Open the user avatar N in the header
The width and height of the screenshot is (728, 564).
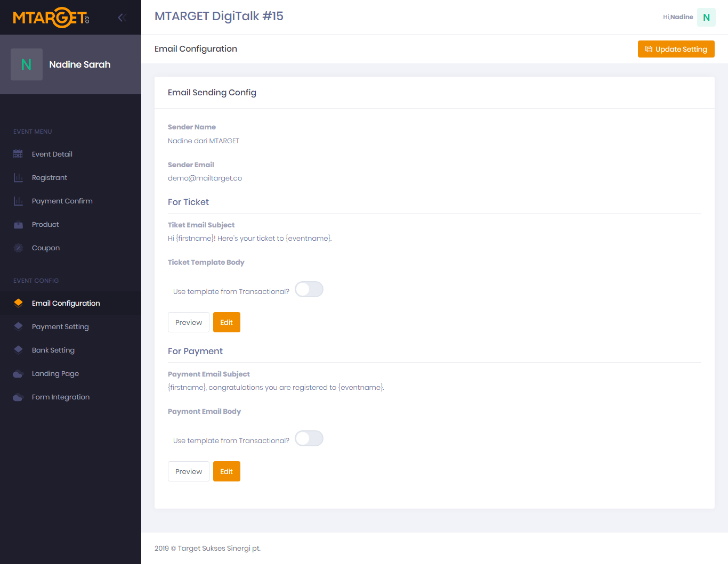click(x=706, y=17)
